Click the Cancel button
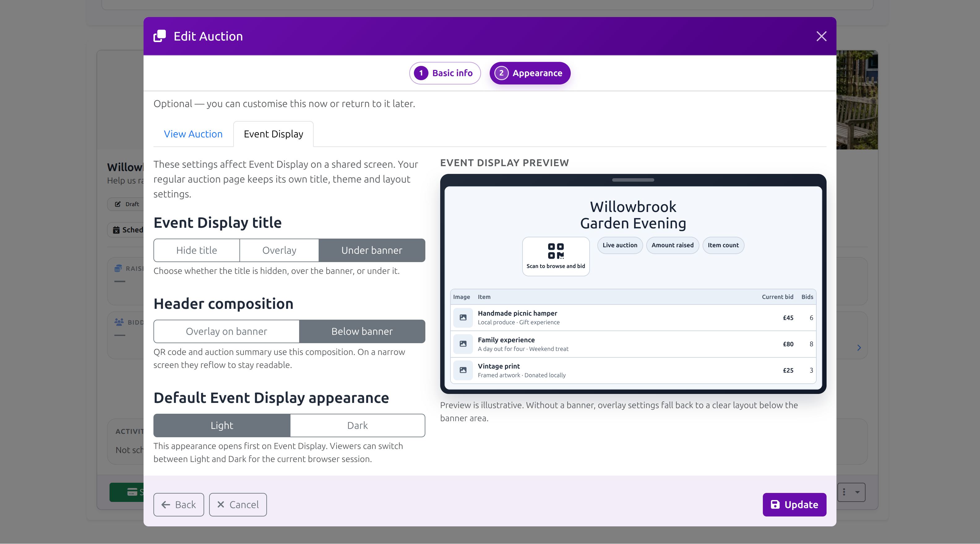 238,504
